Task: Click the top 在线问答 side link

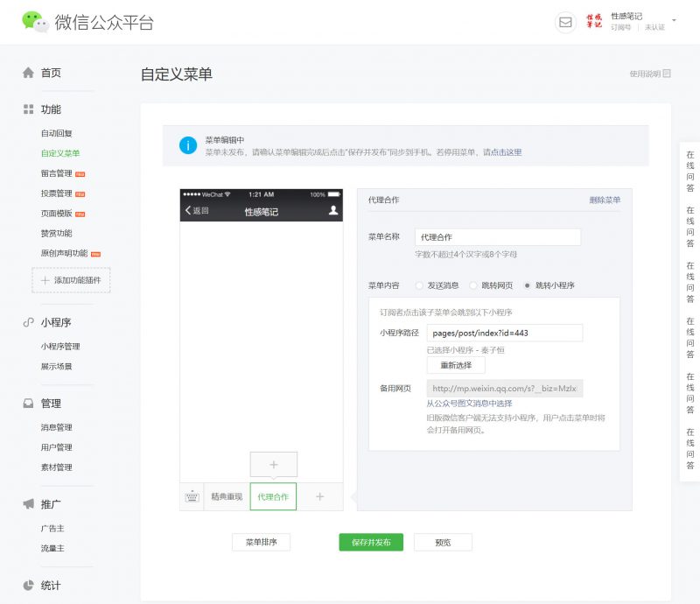Action: 690,171
